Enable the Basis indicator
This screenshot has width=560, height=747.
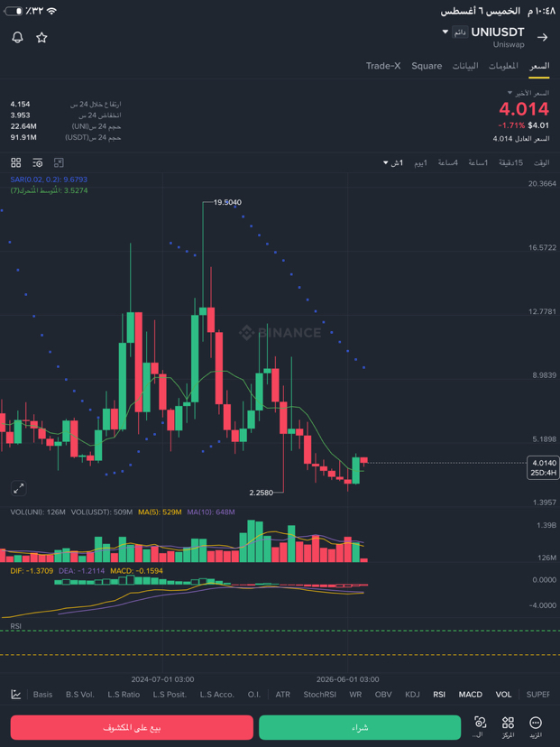click(x=43, y=694)
